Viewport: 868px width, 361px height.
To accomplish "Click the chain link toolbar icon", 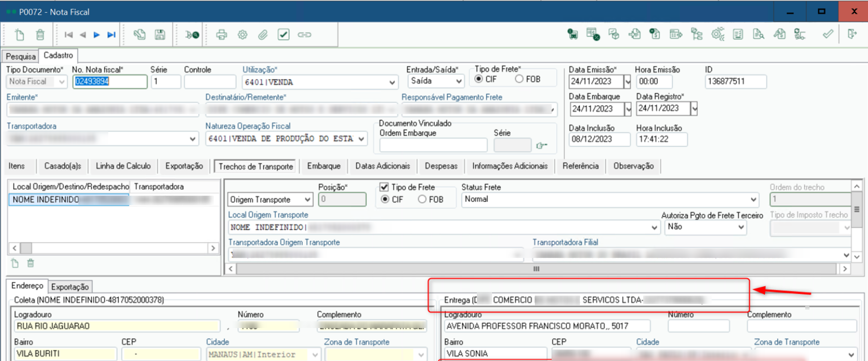I will pyautogui.click(x=304, y=35).
